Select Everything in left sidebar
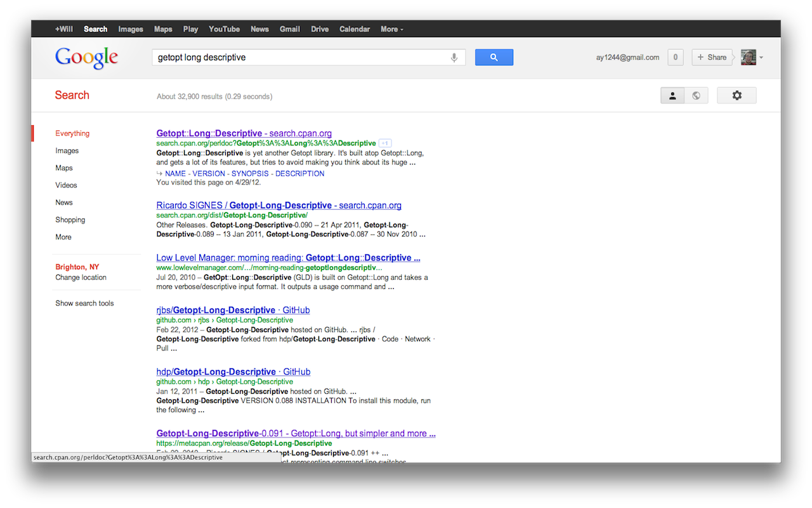Image resolution: width=812 pixels, height=508 pixels. click(x=72, y=133)
